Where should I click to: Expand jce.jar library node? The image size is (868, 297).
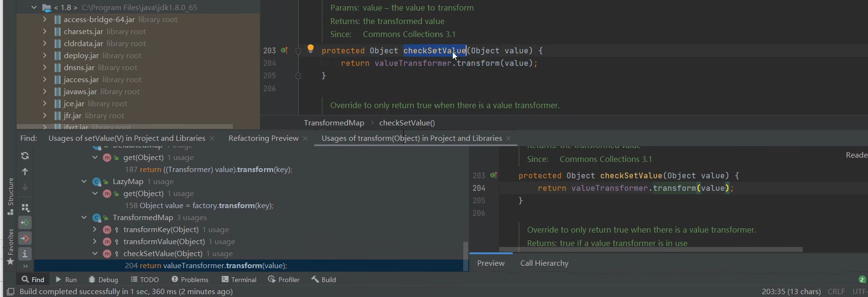45,103
